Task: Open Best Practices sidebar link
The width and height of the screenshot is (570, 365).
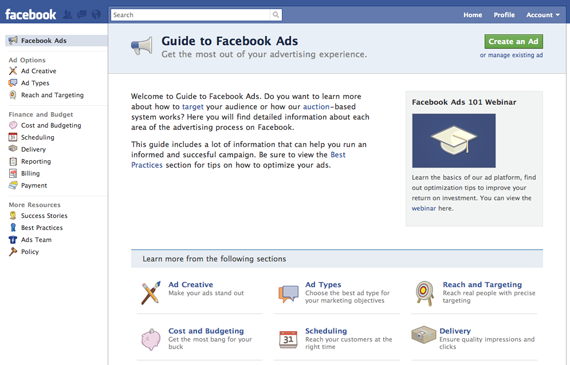Action: pos(42,228)
